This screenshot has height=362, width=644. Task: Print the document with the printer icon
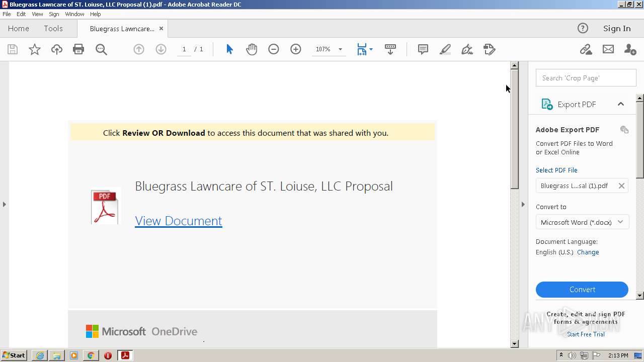point(78,49)
